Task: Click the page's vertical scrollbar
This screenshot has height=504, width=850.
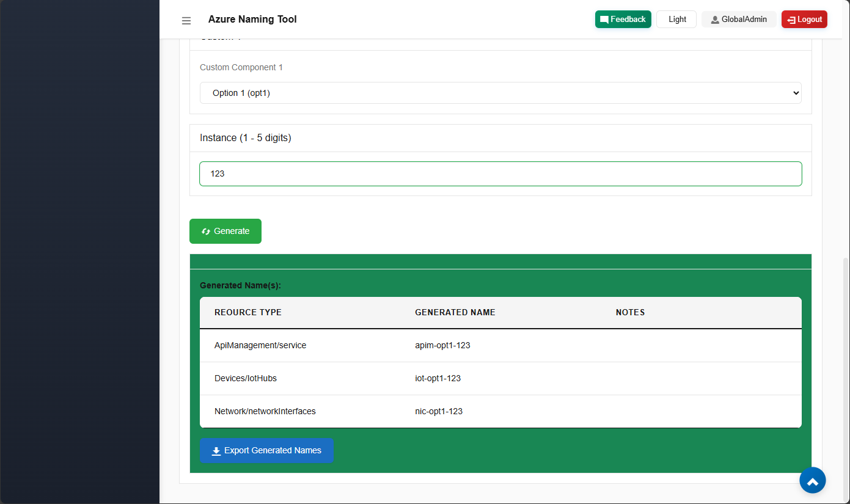Action: click(846, 367)
